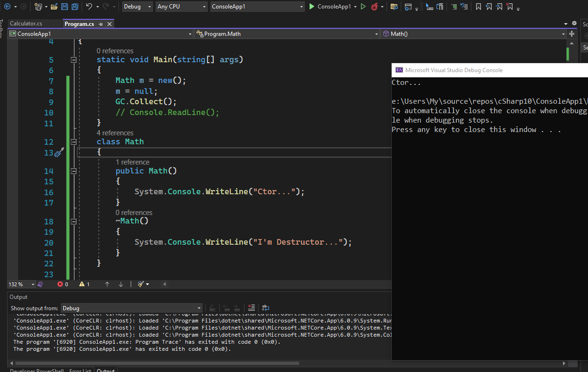Viewport: 588px width, 372px height.
Task: Click the Clear Bookmarks icon with the X
Action: [510, 7]
